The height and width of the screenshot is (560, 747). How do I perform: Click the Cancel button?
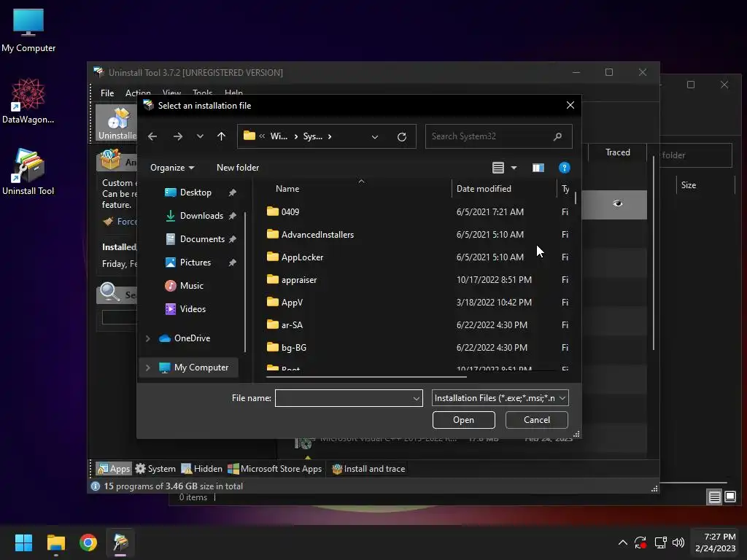coord(537,420)
